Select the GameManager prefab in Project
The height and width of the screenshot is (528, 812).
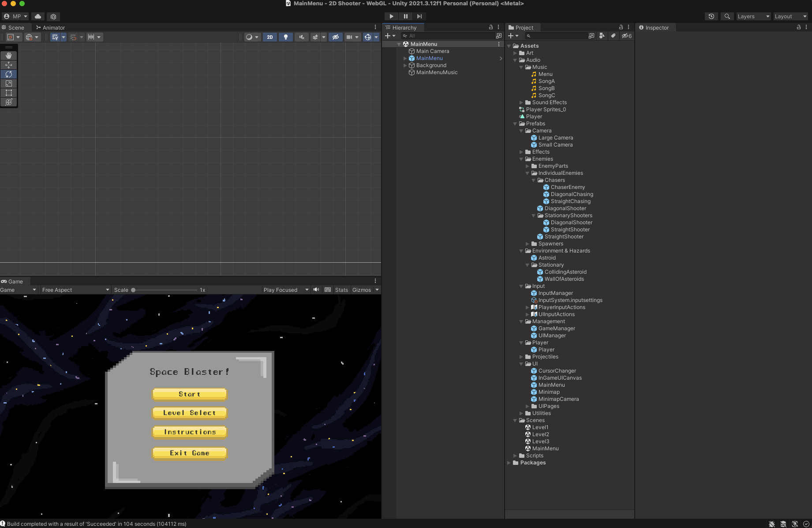point(557,328)
